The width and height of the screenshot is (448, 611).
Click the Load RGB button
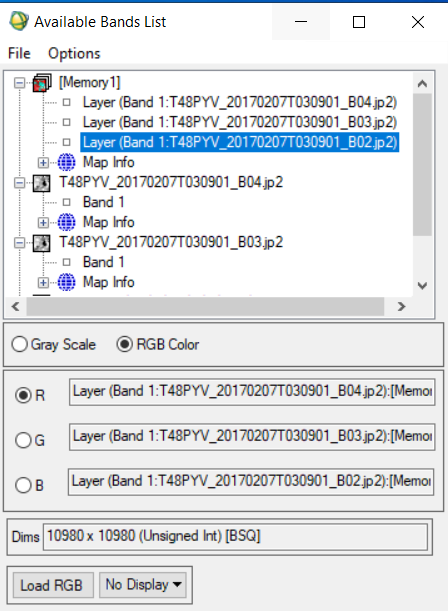click(53, 585)
